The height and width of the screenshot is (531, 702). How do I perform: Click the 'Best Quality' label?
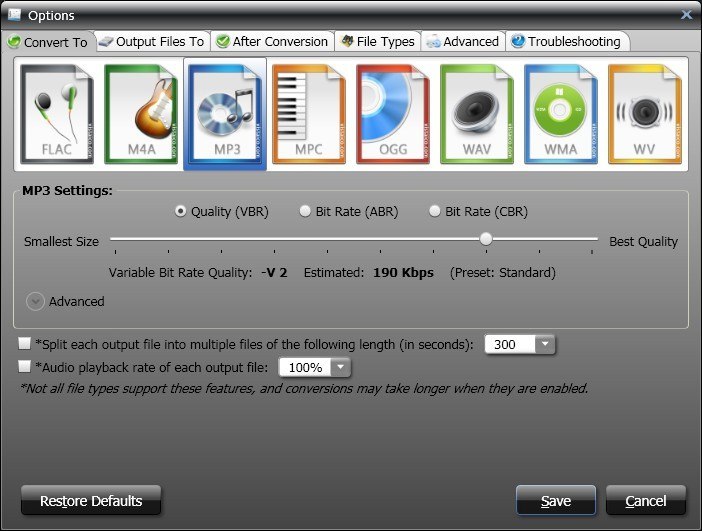pyautogui.click(x=643, y=241)
